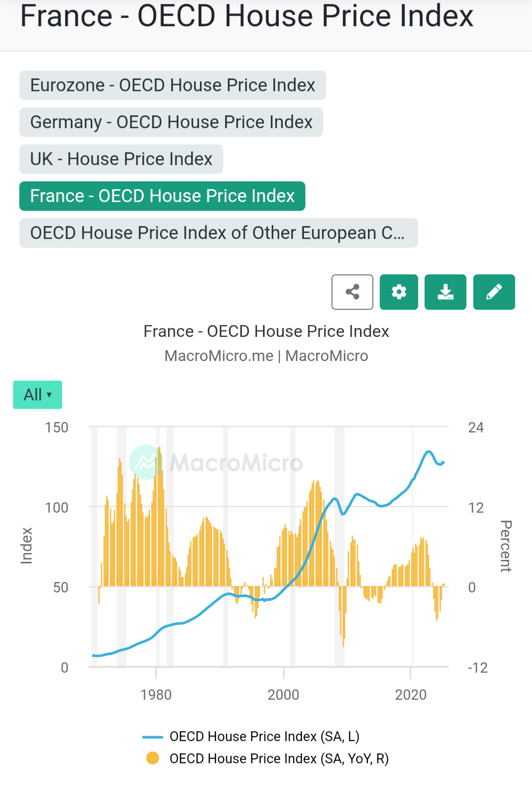Open the chart annotation pencil tool
The width and height of the screenshot is (532, 787).
(x=494, y=292)
